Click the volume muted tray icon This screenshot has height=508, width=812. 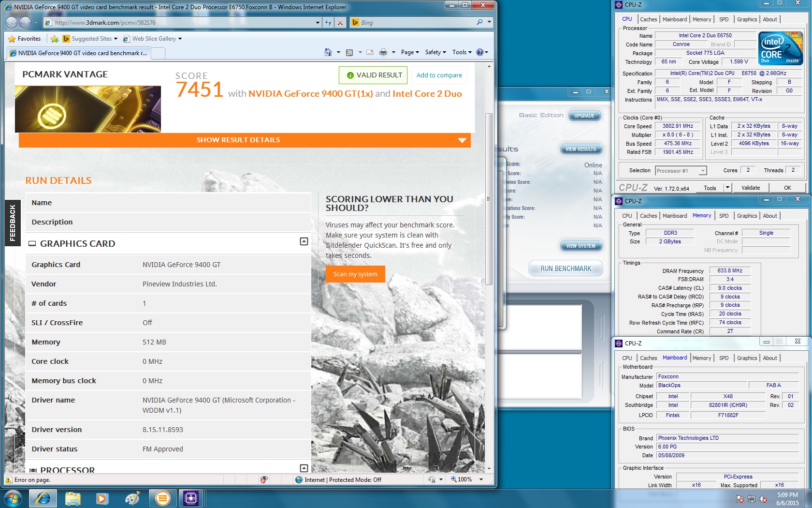coord(763,499)
